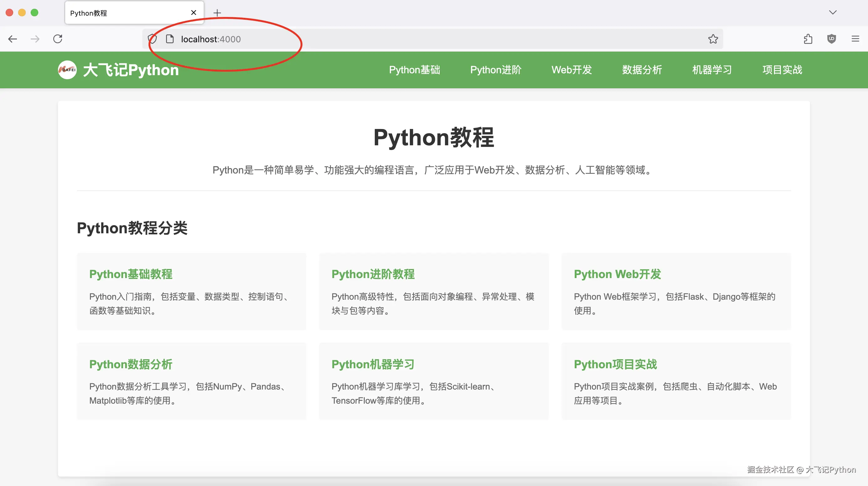Bookmark this page with the star
The height and width of the screenshot is (486, 868).
click(x=713, y=39)
